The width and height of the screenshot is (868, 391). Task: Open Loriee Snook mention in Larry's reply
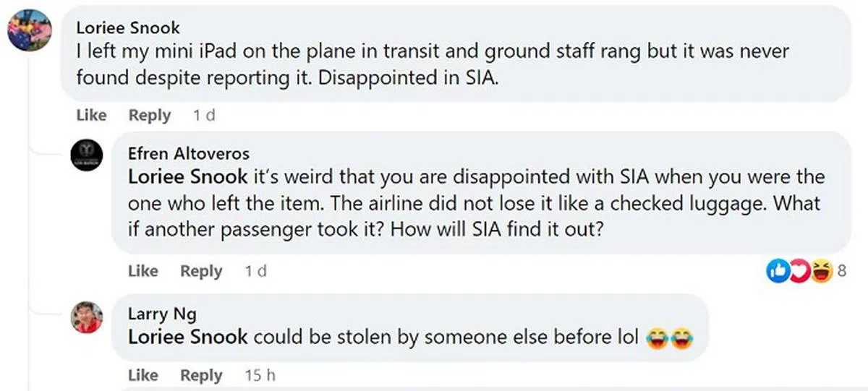coord(187,337)
